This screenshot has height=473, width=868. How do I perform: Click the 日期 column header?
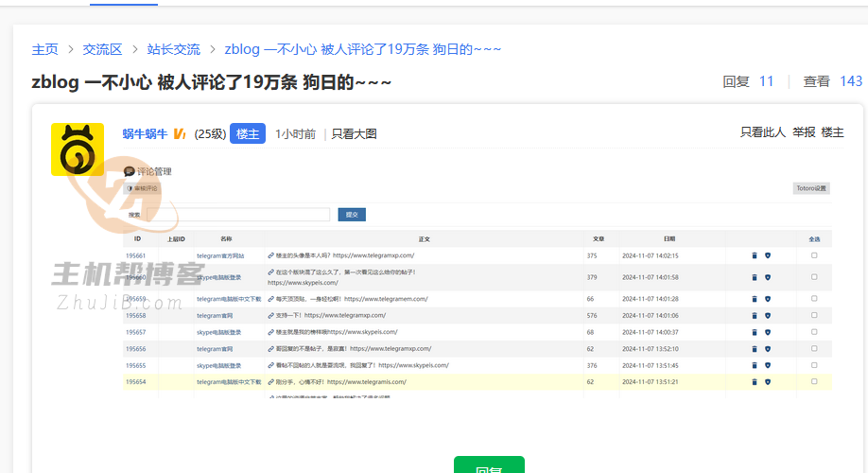pos(669,238)
